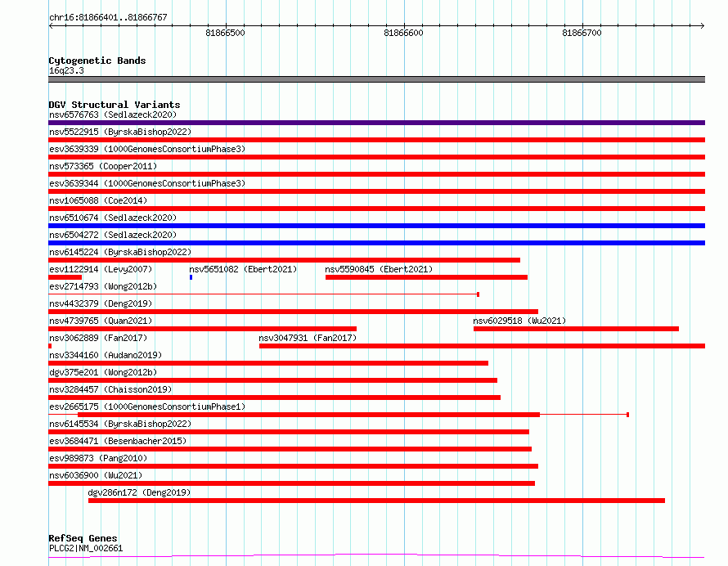Open the nsv5522915 (ByrskaBishop2022) label
The image size is (728, 566).
coord(120,132)
